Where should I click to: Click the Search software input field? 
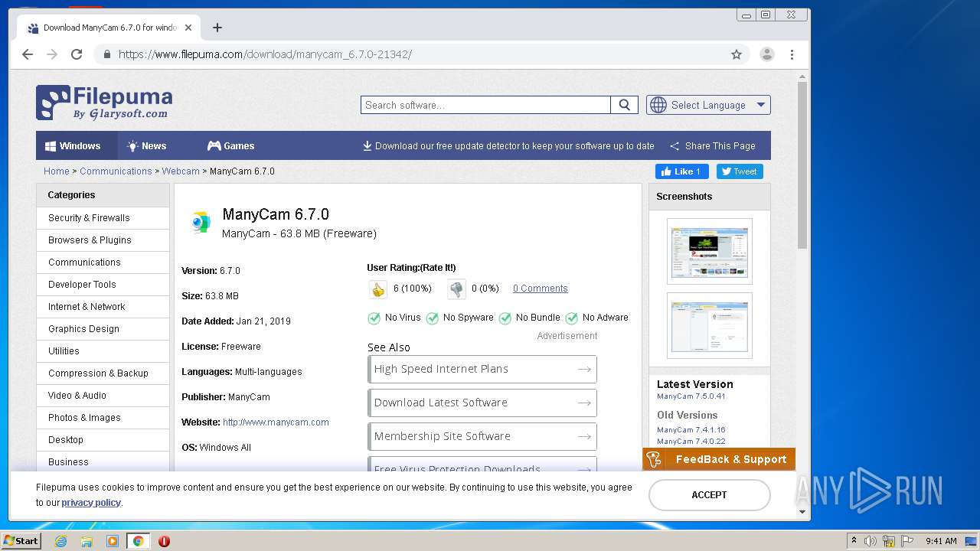pyautogui.click(x=485, y=105)
